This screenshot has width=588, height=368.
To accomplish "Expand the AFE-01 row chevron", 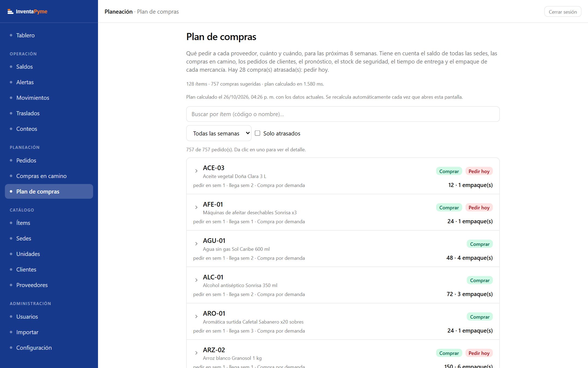I will point(196,207).
